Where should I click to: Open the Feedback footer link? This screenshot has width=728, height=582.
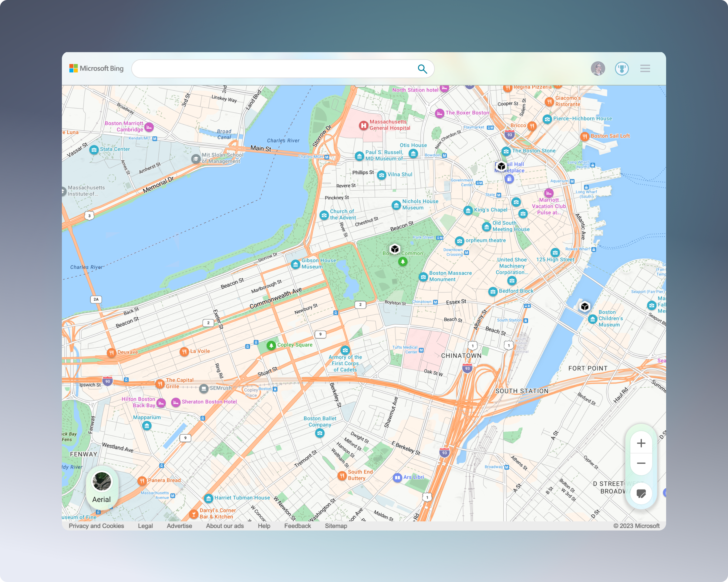coord(297,526)
